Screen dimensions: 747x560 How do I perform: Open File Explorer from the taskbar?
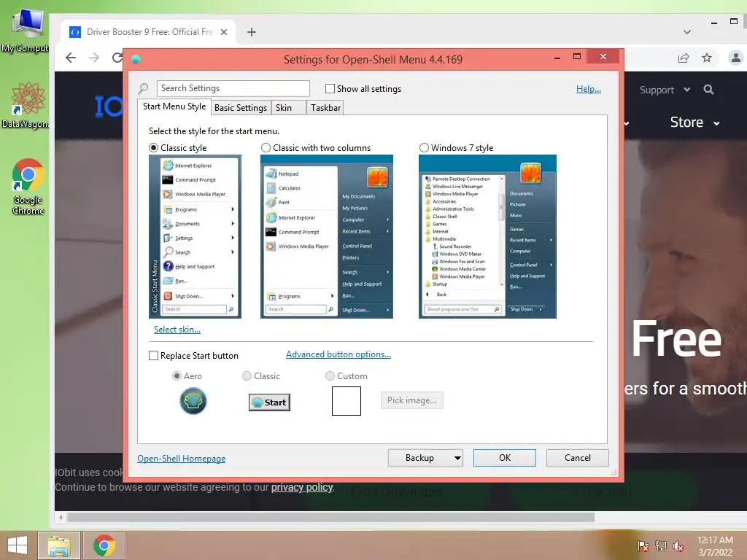coord(59,545)
